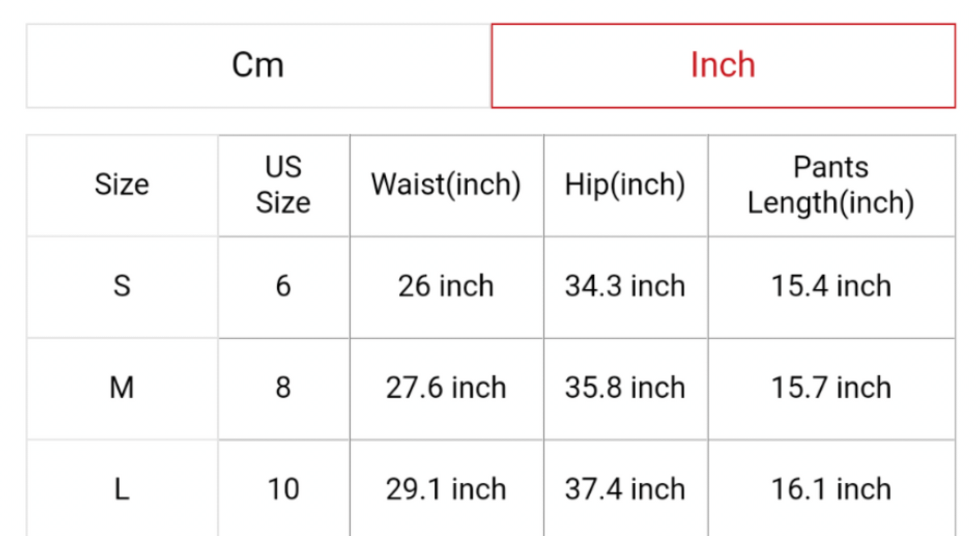Click the Hip(inch) column header
The height and width of the screenshot is (536, 980).
click(x=625, y=185)
